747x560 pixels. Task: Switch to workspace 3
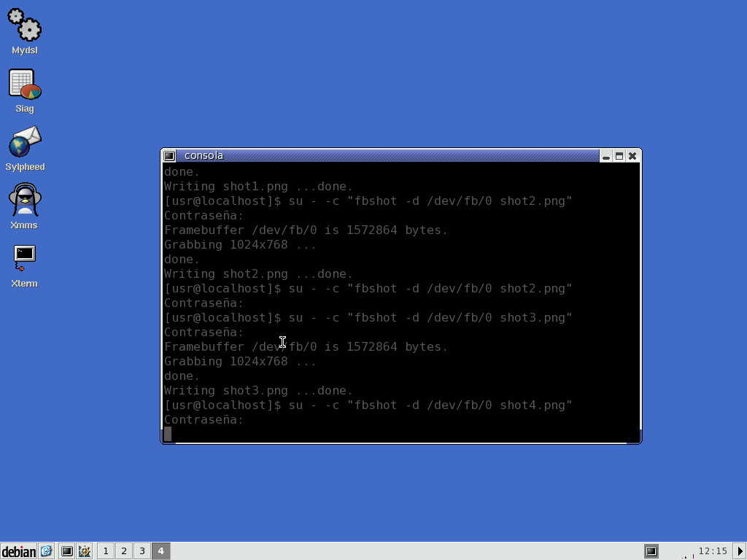[142, 551]
